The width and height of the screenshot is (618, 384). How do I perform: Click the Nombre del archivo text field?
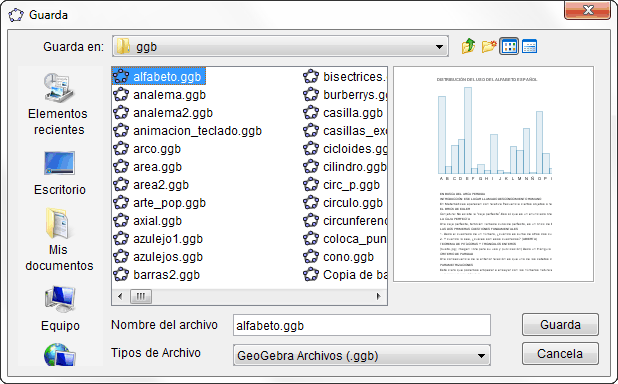point(362,325)
